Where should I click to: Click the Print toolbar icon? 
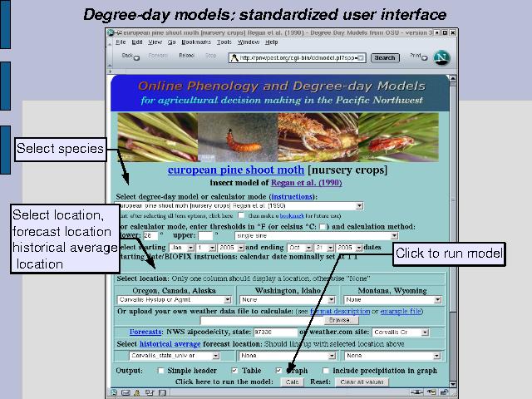click(x=416, y=57)
